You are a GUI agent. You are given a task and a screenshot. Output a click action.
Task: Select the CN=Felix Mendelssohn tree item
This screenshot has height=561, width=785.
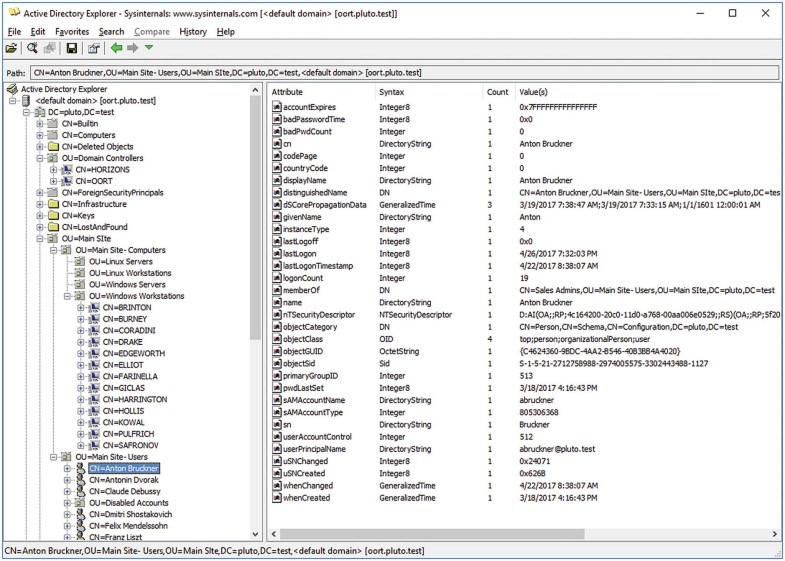pos(128,526)
